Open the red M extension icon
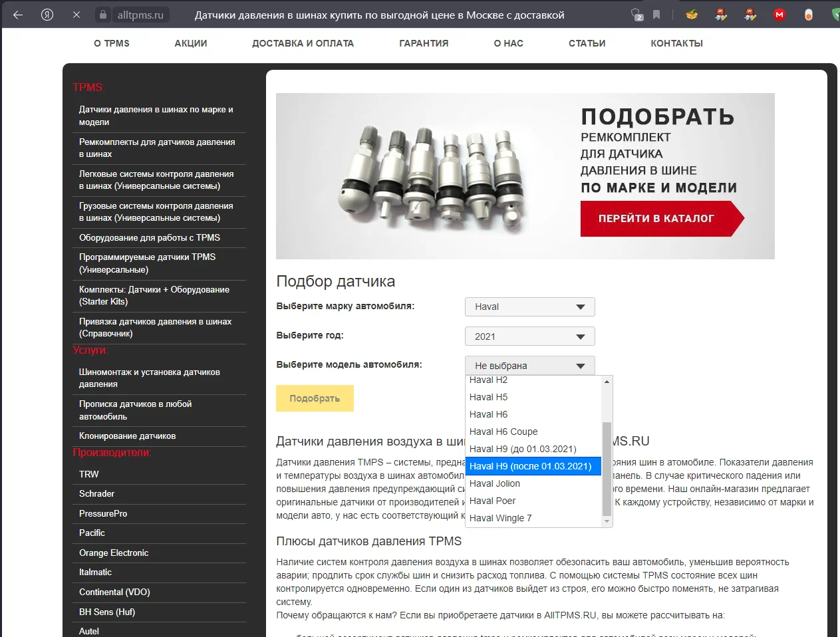The height and width of the screenshot is (637, 840). 779,15
